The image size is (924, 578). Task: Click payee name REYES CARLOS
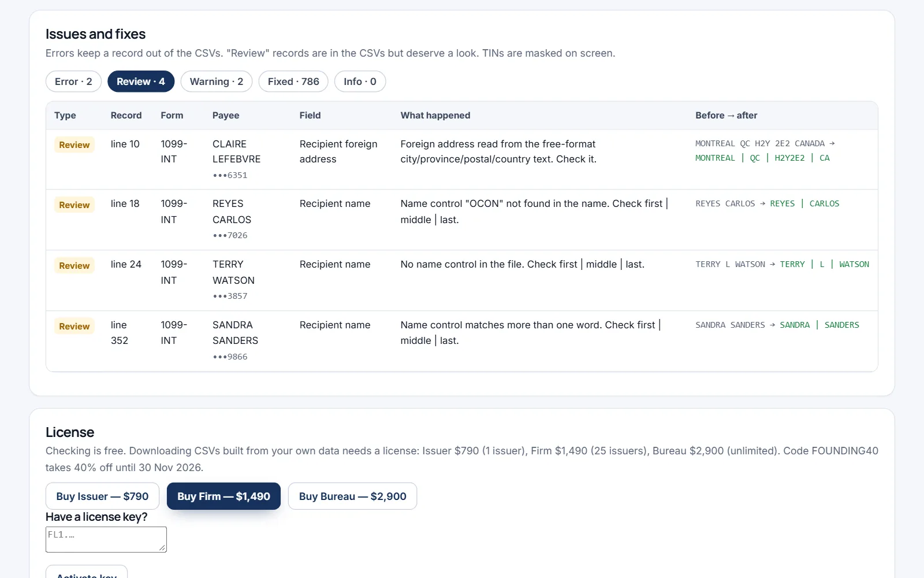click(x=232, y=212)
